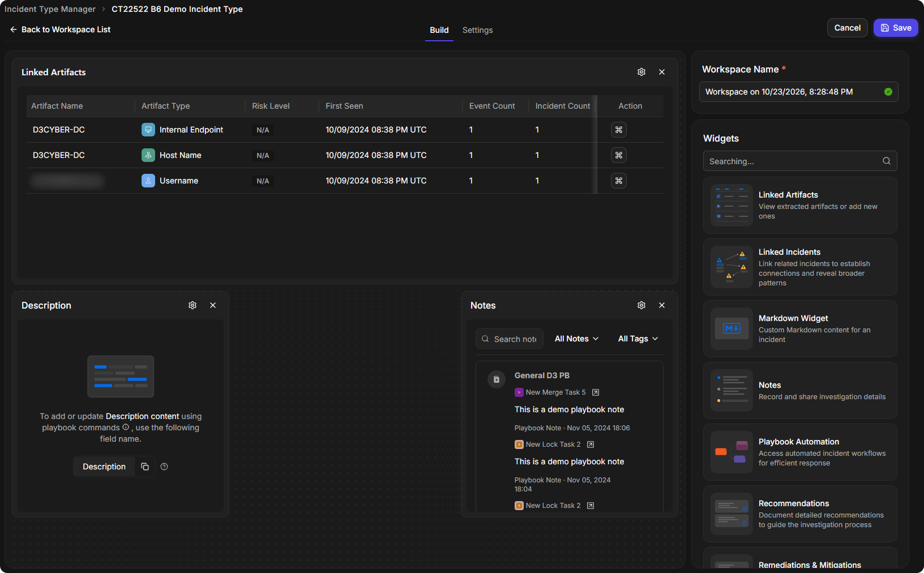Click action icon for Host Name row
The height and width of the screenshot is (573, 924).
tap(619, 155)
